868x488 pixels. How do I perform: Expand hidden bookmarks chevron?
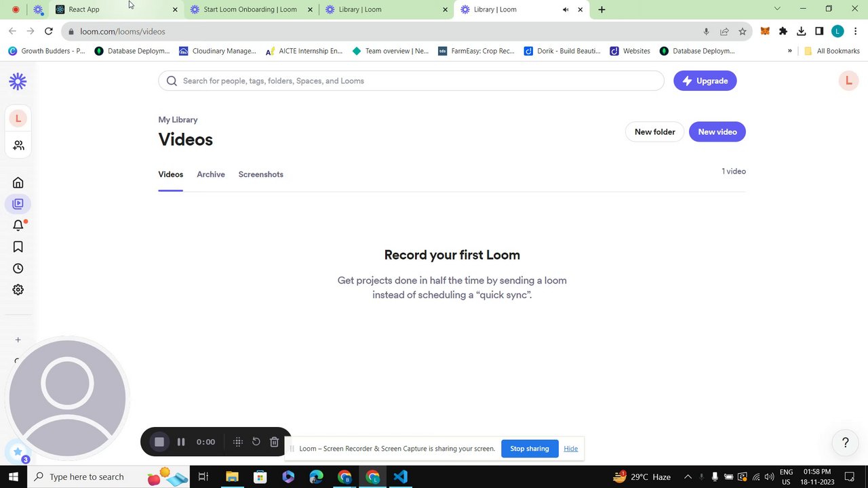click(789, 51)
